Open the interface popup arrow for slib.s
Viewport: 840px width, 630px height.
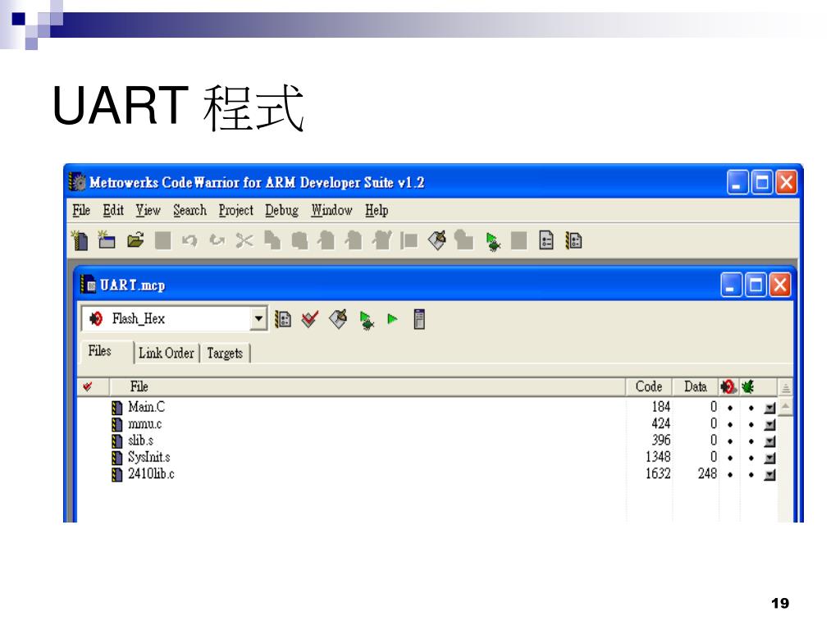click(769, 441)
